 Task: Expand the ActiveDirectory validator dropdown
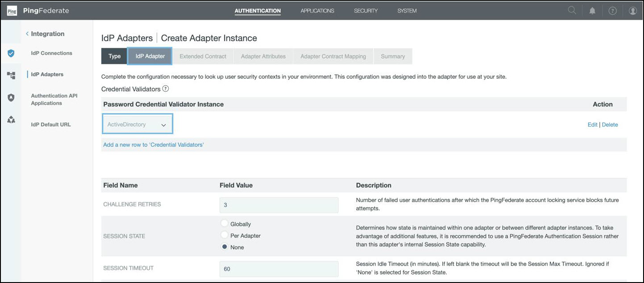(x=137, y=125)
